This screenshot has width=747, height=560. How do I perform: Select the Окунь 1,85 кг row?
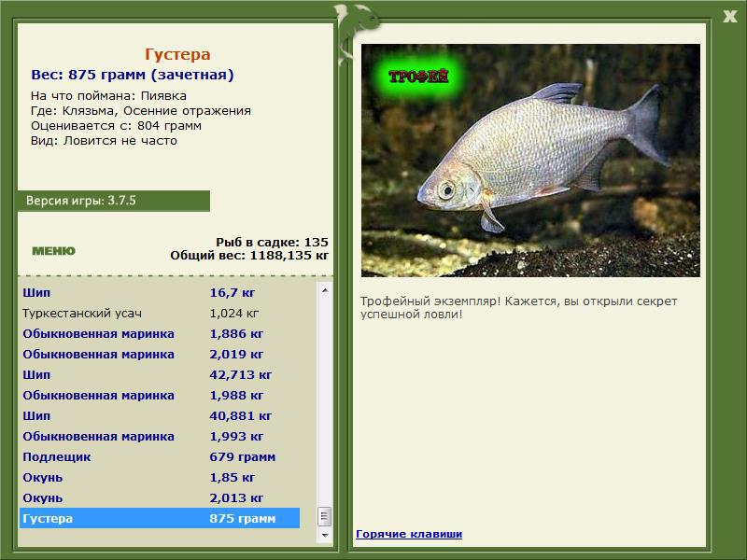(160, 477)
